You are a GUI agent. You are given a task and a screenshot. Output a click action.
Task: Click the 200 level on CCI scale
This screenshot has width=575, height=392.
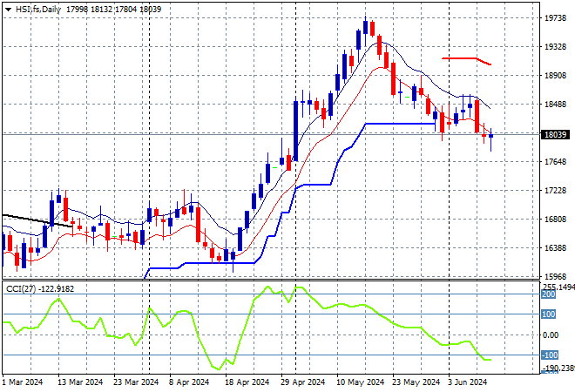click(548, 295)
